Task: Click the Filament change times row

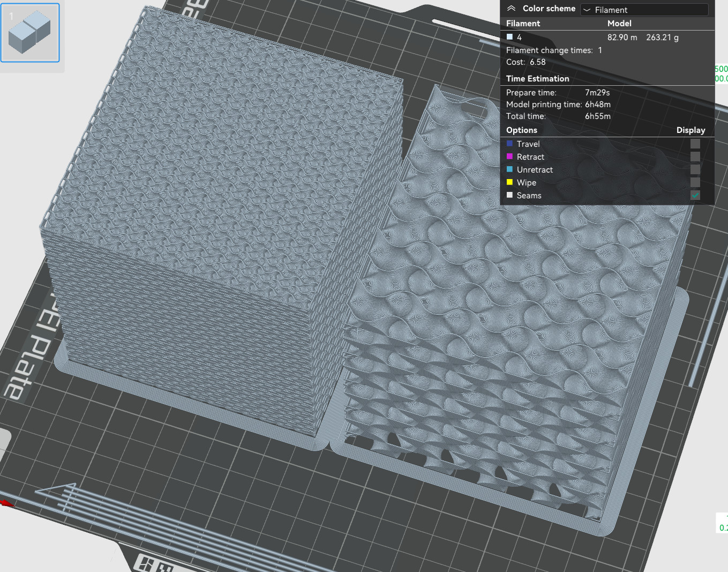Action: tap(554, 50)
